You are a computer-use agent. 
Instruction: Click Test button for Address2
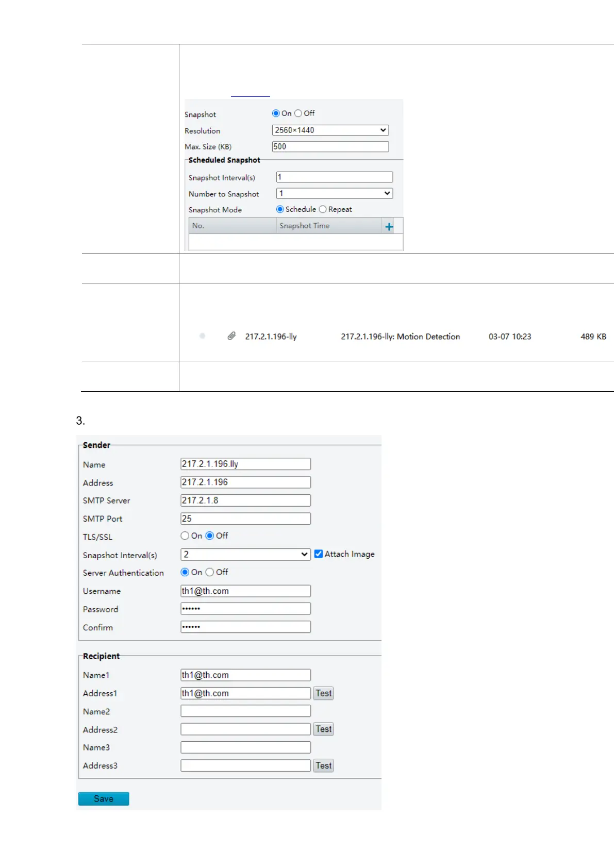(323, 729)
